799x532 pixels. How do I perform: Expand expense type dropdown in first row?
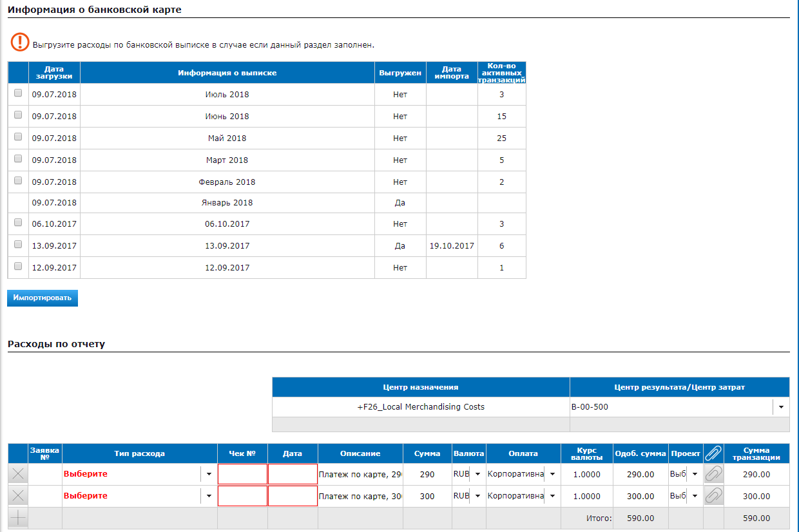(209, 474)
